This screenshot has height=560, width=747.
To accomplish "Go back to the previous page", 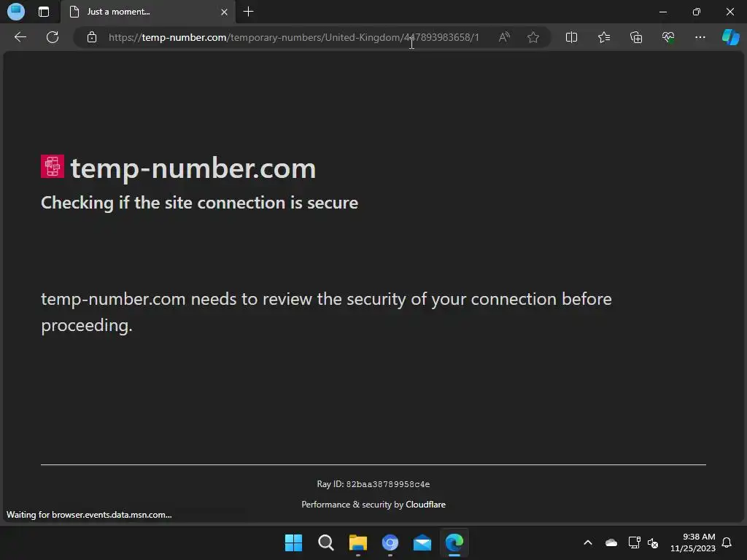I will [x=20, y=37].
